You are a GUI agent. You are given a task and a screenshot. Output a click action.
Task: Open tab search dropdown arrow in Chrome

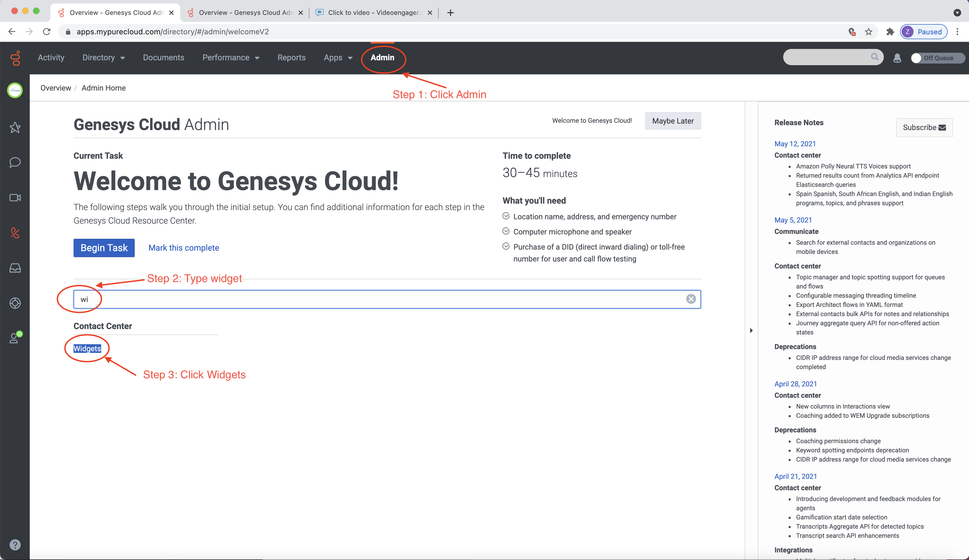click(x=957, y=13)
